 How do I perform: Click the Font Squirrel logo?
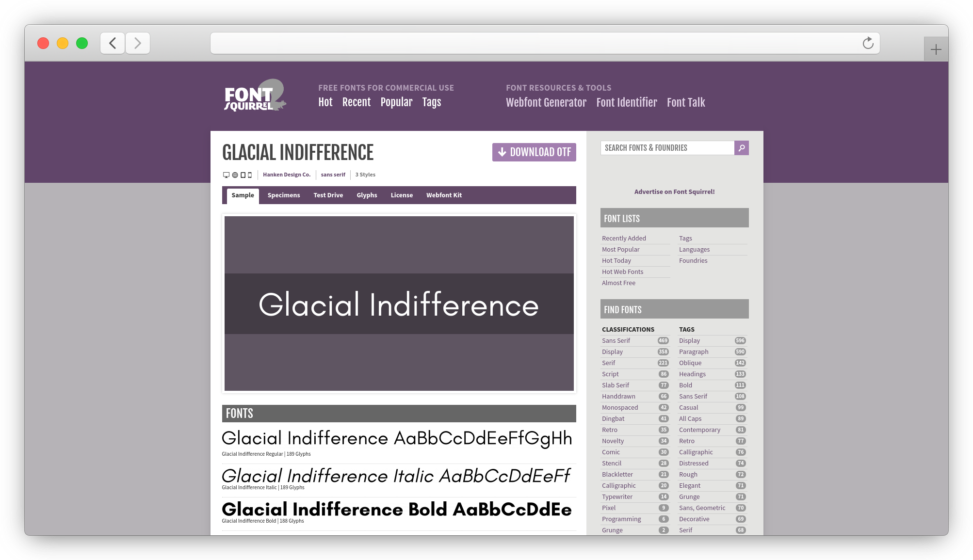tap(255, 95)
